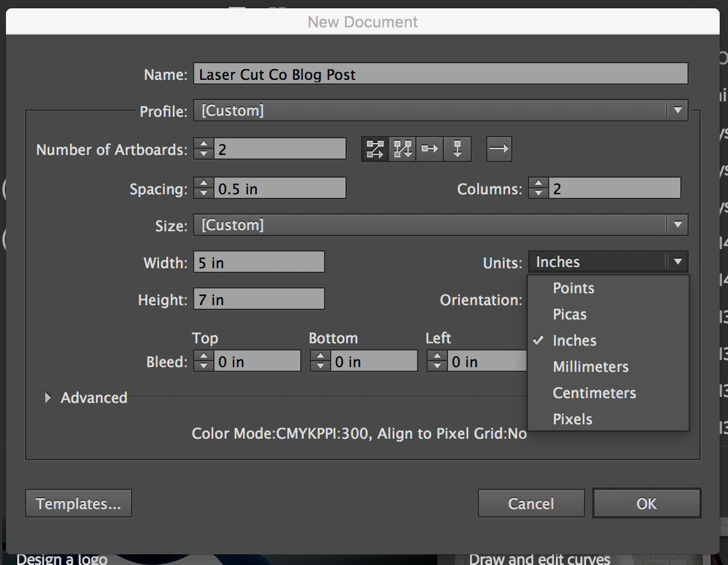The width and height of the screenshot is (728, 565).
Task: Select Pixels in the Units list
Action: click(608, 419)
